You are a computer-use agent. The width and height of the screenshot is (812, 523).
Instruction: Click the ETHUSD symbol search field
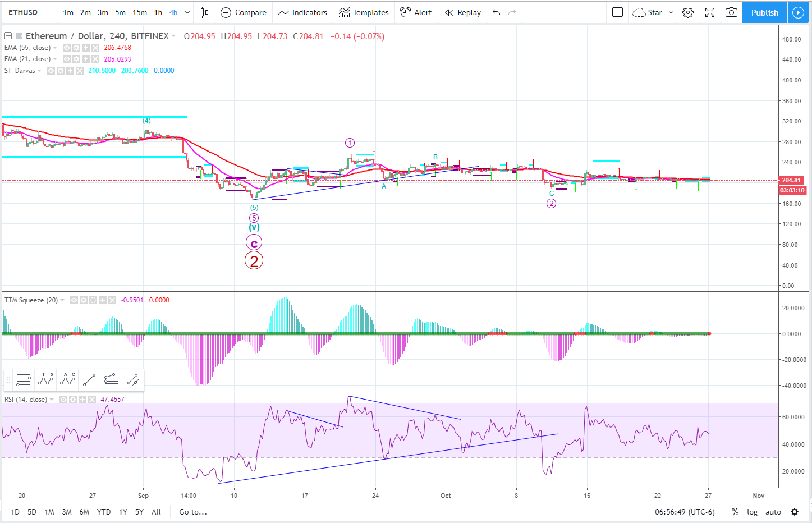(x=29, y=12)
